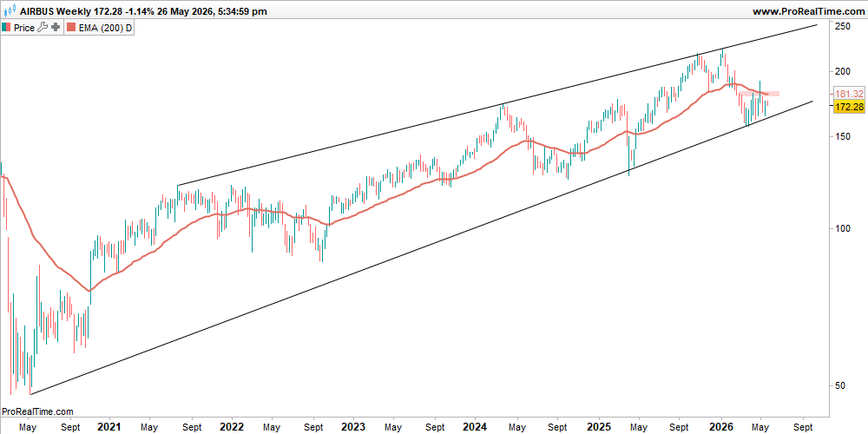868x434 pixels.
Task: Click the 2021 year label on time axis
Action: (109, 427)
